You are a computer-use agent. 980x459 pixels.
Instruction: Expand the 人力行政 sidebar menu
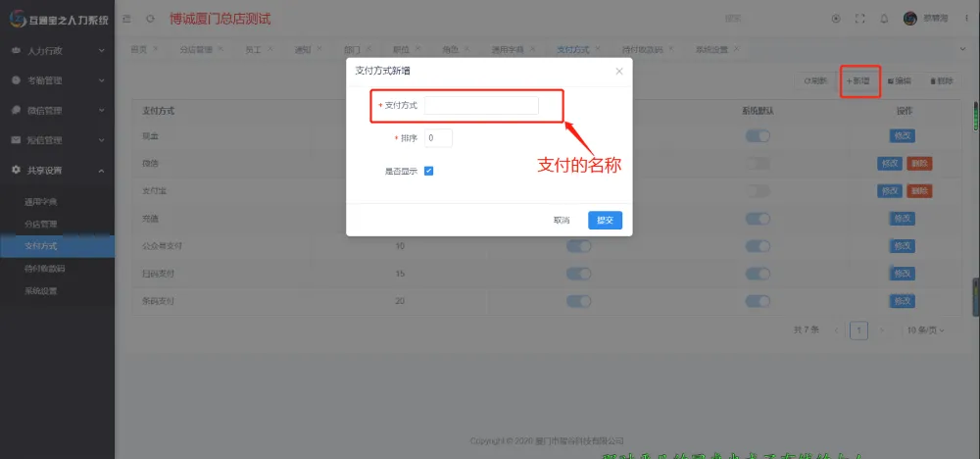(57, 50)
